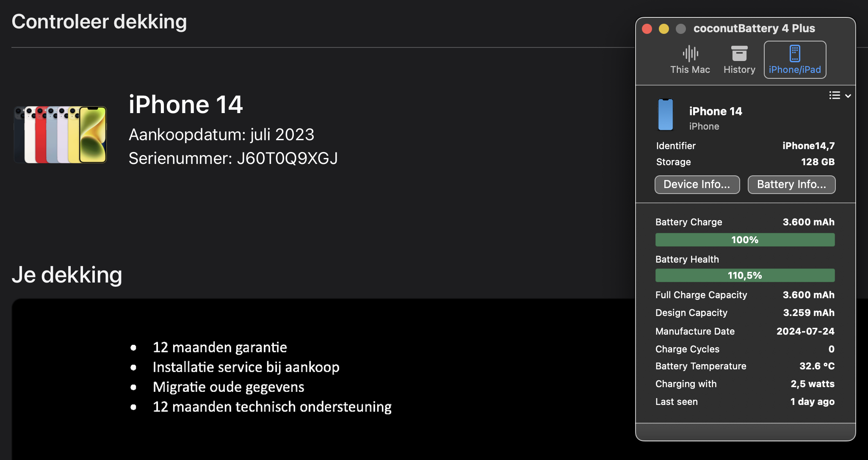Viewport: 868px width, 460px height.
Task: Click the iPhone 14 product image
Action: pyautogui.click(x=60, y=135)
